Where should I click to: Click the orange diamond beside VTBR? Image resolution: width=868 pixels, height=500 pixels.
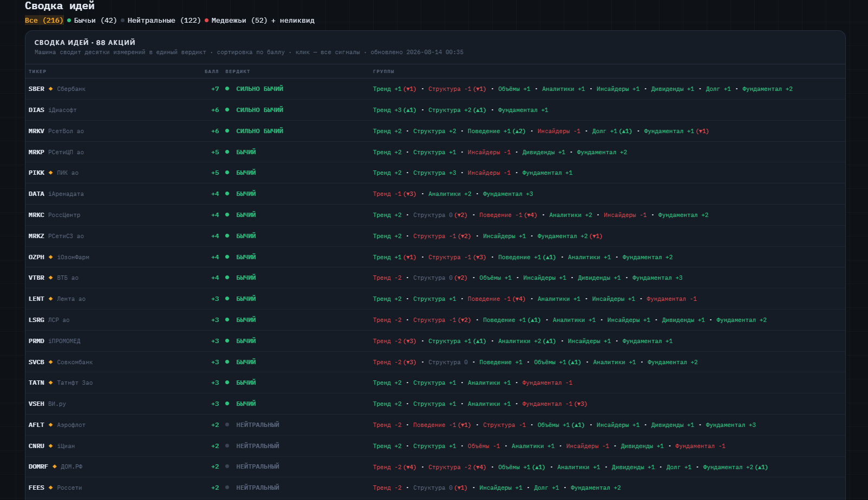(51, 278)
